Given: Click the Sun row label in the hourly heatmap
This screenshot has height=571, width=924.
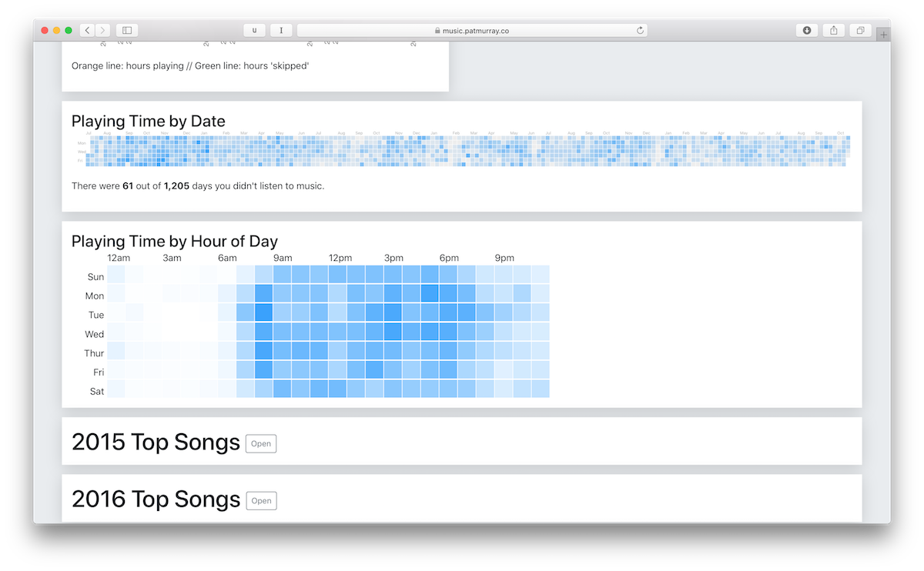Looking at the screenshot, I should pos(95,276).
